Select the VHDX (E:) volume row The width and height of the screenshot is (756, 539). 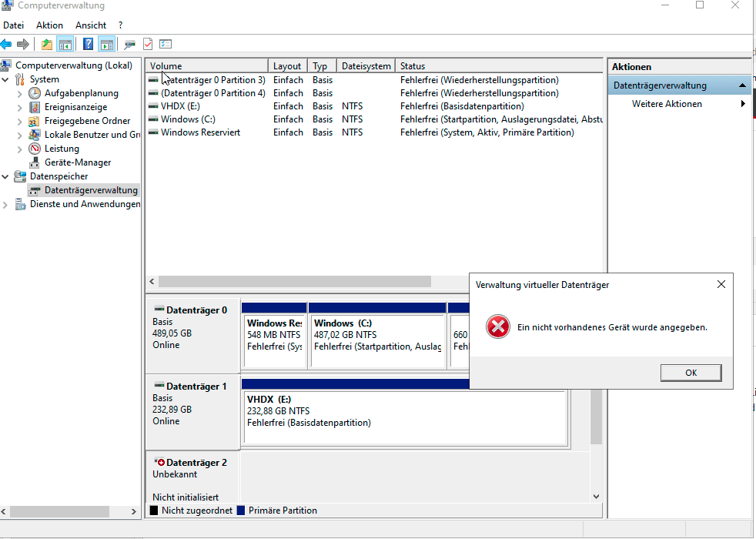pyautogui.click(x=374, y=106)
